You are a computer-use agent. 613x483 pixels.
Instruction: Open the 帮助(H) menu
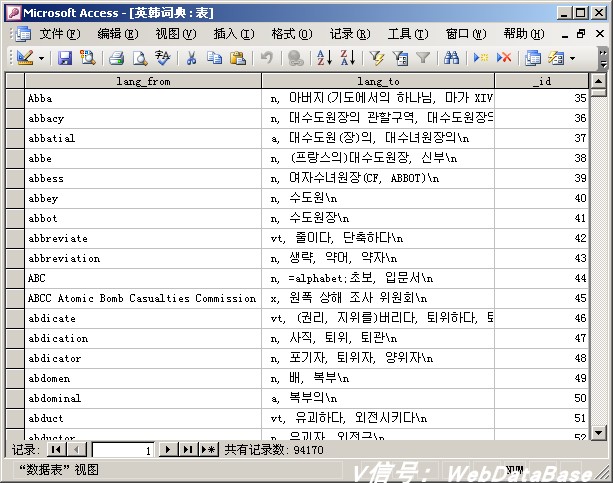[524, 34]
